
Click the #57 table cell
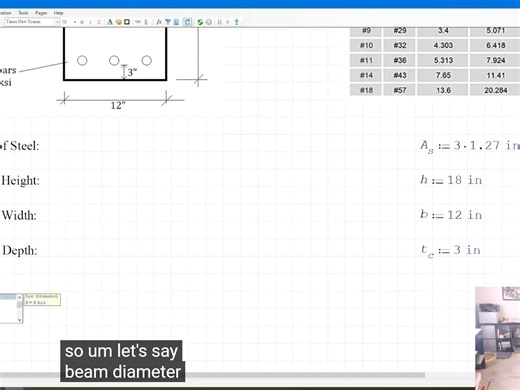point(400,90)
